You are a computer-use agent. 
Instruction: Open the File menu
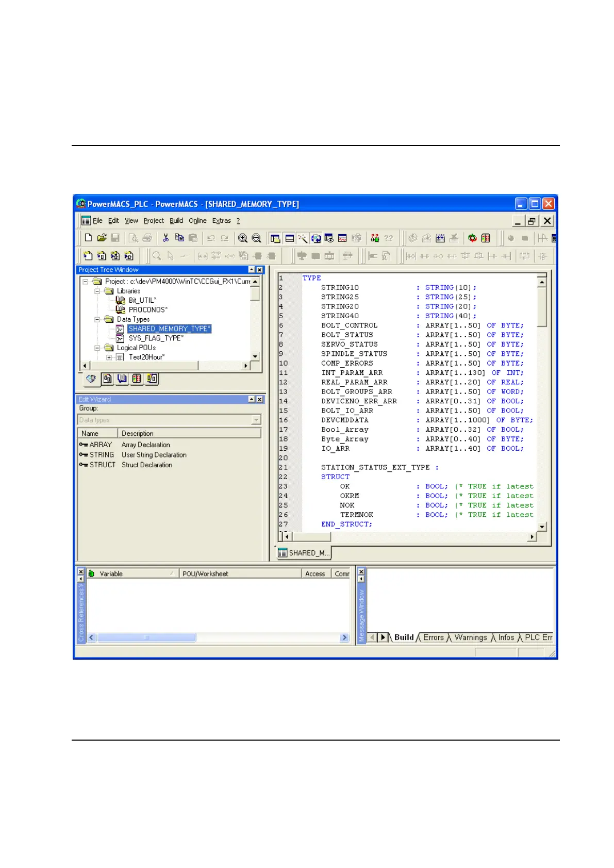pos(97,221)
